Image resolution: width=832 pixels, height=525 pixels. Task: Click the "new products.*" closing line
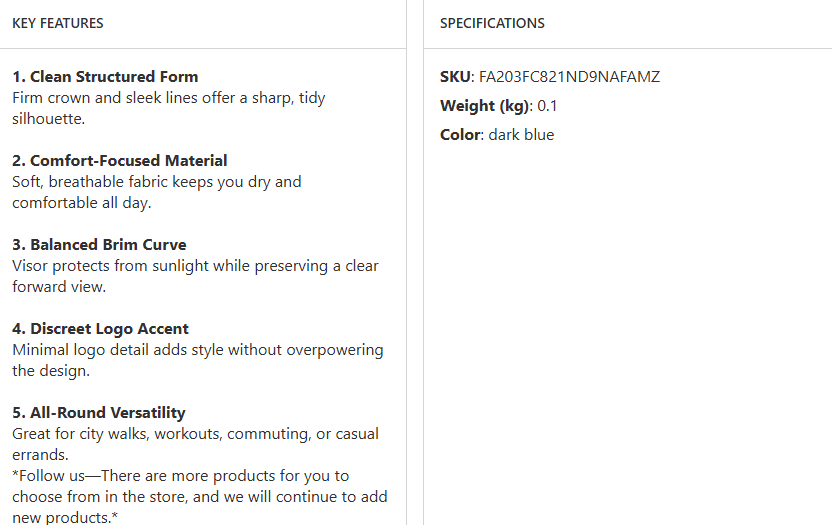point(66,517)
